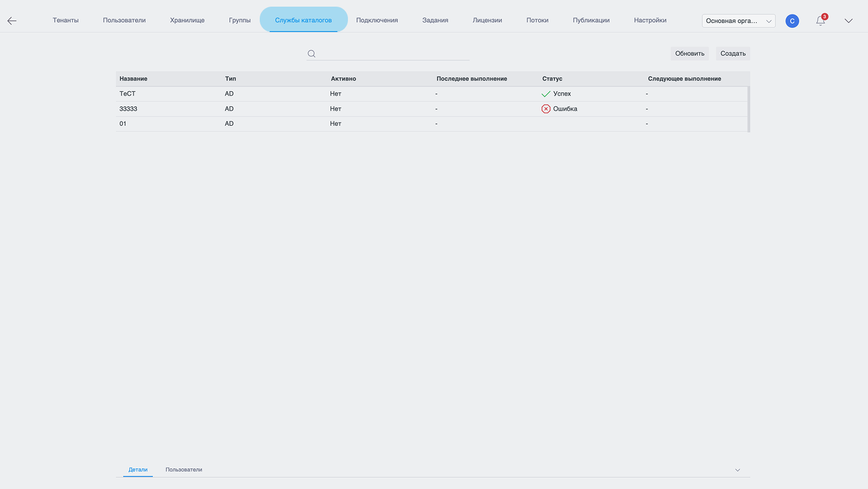Click the Обновить button
Screen dimensions: 868x489
pyautogui.click(x=690, y=53)
